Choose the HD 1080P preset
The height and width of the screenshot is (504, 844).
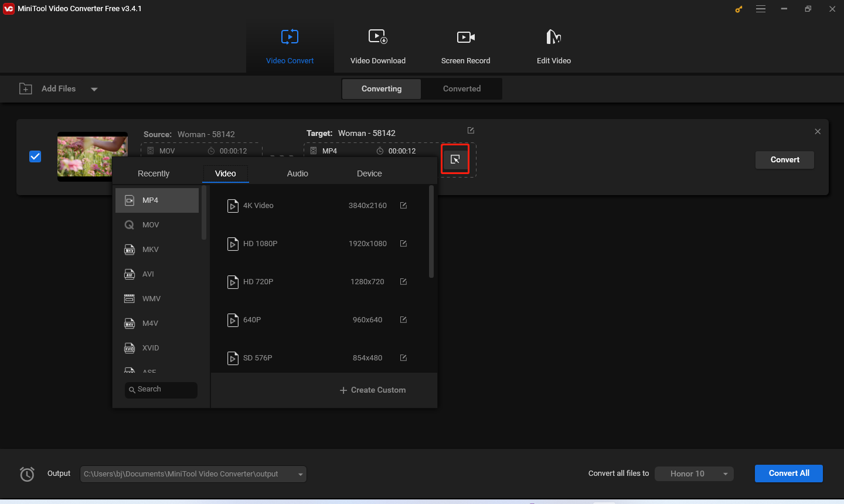pos(319,244)
